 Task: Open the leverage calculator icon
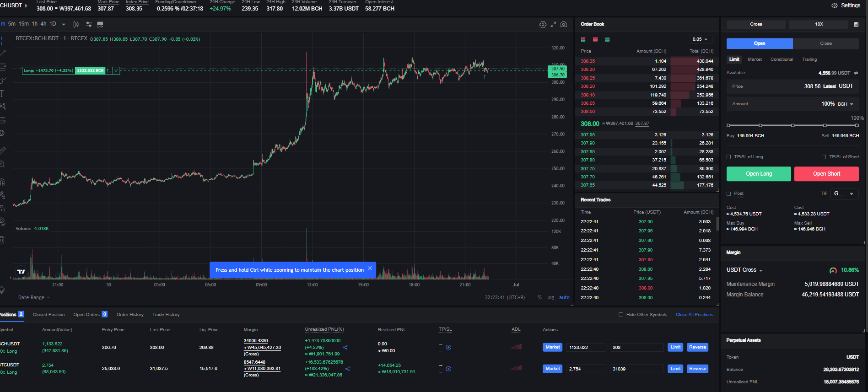(856, 24)
